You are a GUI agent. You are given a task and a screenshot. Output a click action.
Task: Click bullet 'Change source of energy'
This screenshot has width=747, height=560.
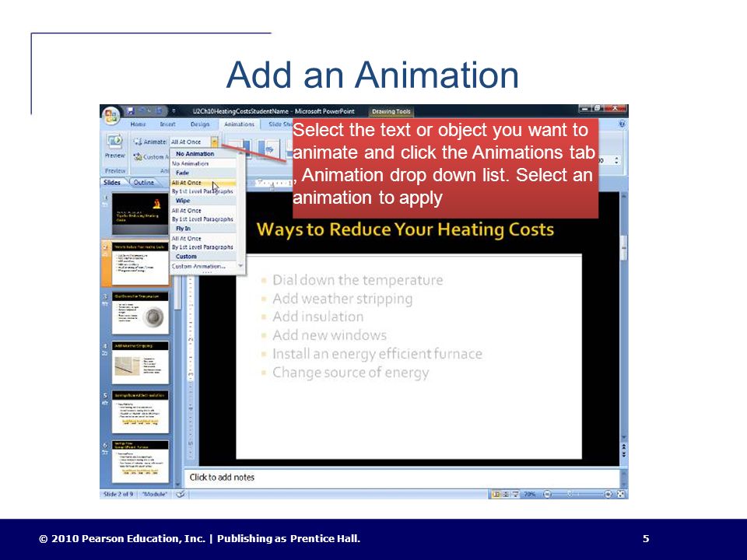351,373
